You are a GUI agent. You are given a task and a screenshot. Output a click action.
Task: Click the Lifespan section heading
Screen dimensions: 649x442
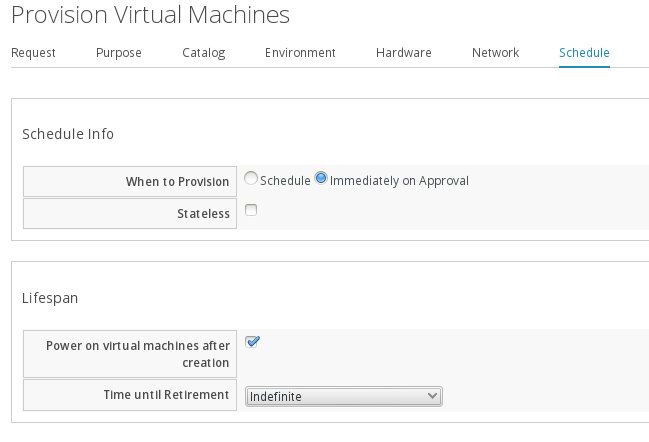(x=50, y=297)
